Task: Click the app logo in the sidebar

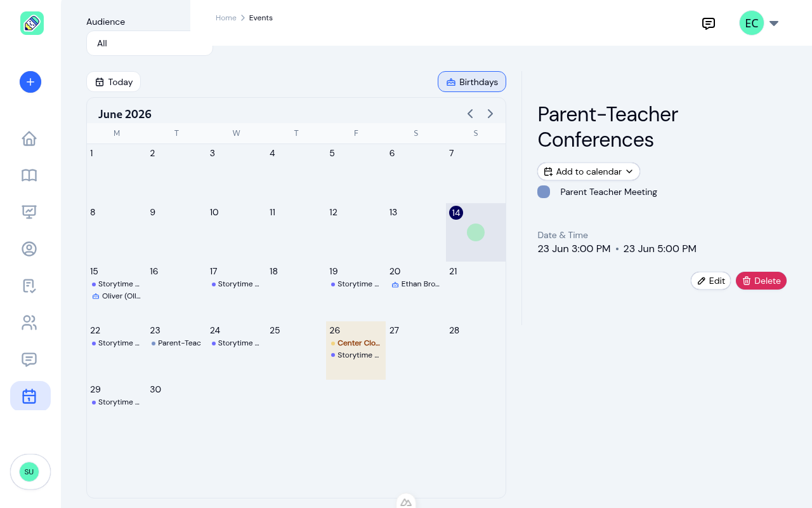Action: (x=32, y=23)
